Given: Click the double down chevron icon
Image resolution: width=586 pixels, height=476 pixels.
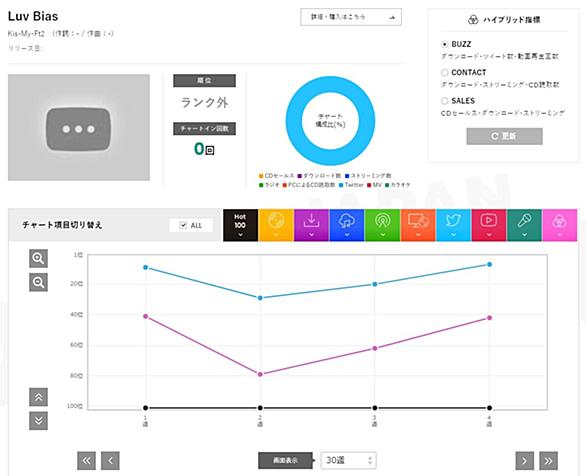Looking at the screenshot, I should tap(38, 421).
